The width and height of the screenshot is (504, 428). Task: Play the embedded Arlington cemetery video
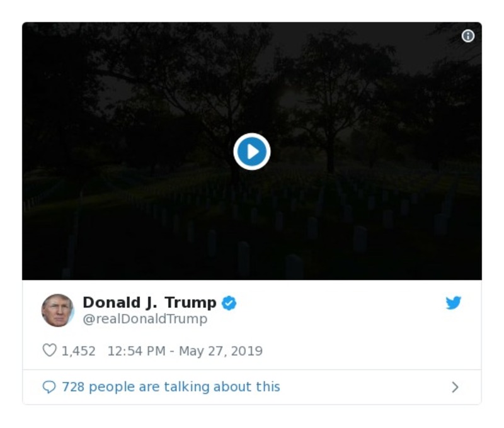[252, 150]
